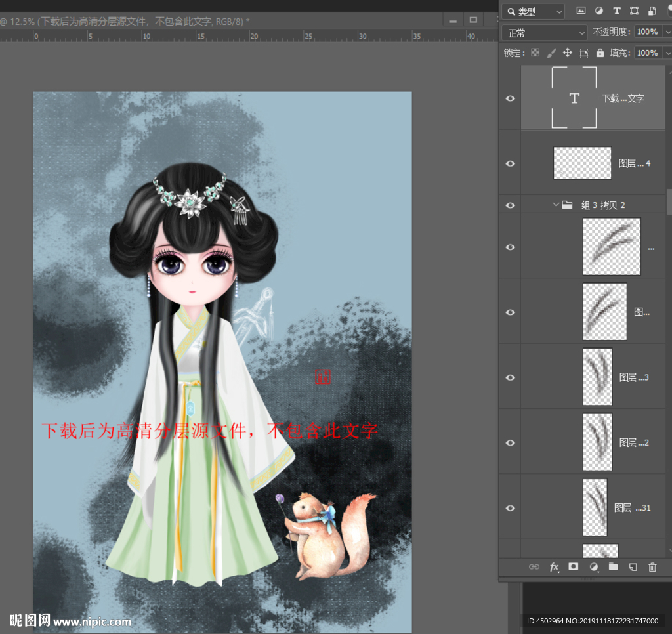Screen dimensions: 672x634
Task: Select the document tab title
Action: (131, 22)
